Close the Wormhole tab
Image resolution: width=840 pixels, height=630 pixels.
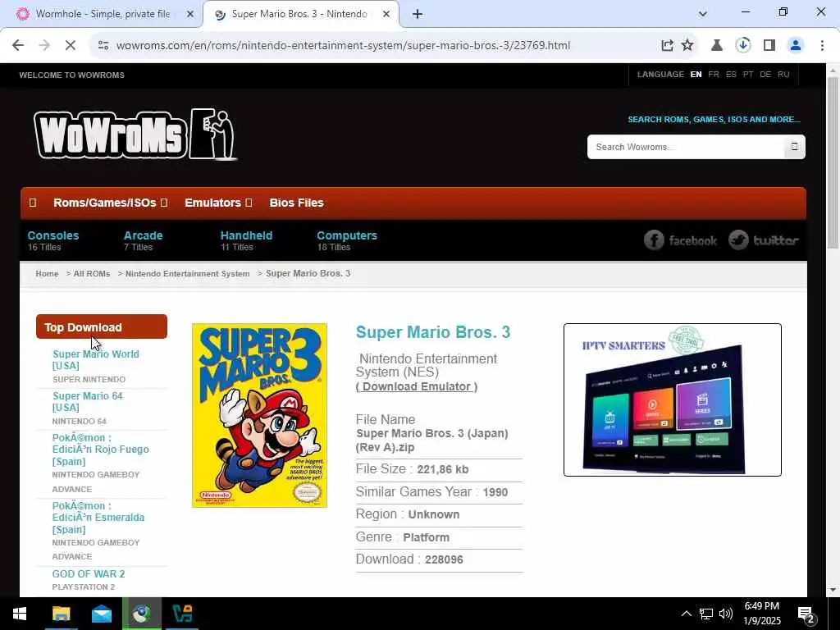click(x=189, y=15)
